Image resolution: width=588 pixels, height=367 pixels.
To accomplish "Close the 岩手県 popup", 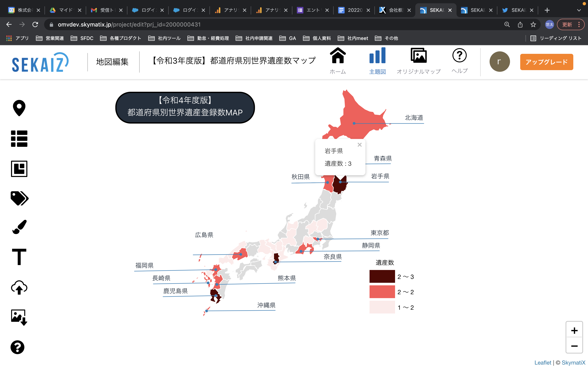I will 360,145.
